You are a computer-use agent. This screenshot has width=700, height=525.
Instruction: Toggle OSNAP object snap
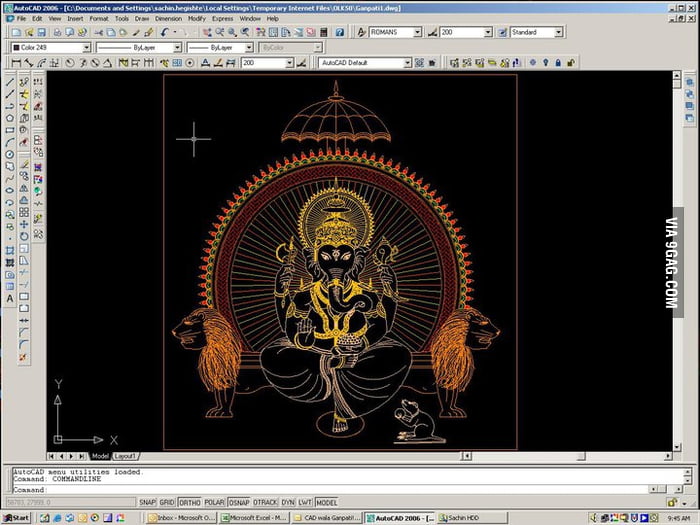click(239, 503)
